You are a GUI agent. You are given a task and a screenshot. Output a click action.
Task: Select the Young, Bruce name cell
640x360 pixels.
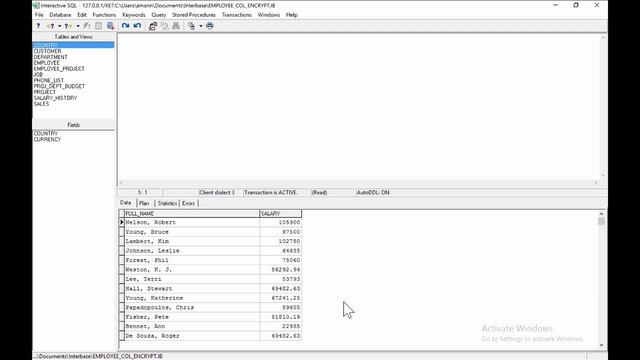[x=192, y=232]
